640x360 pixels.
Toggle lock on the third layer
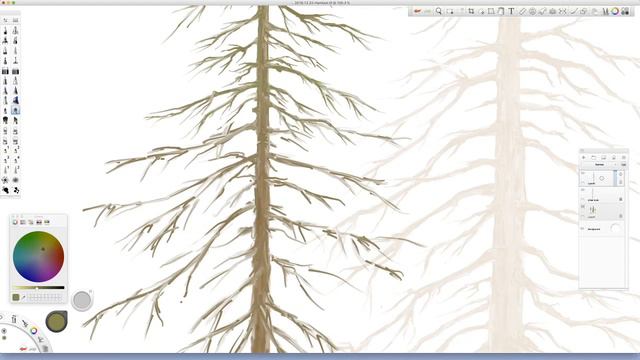pos(621,216)
